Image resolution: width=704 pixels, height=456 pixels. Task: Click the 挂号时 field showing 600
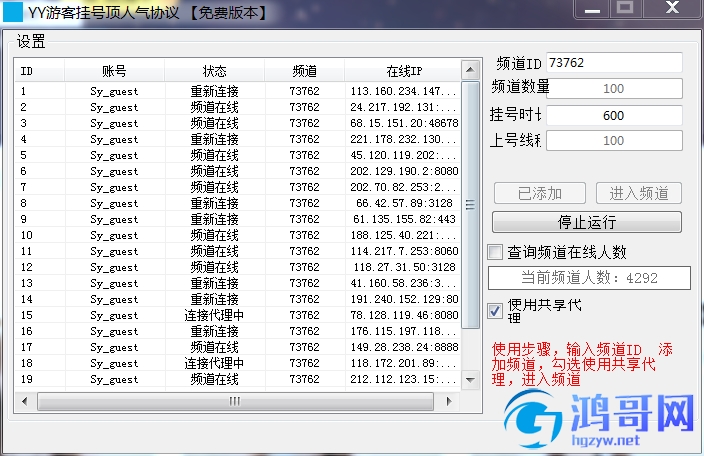click(614, 115)
